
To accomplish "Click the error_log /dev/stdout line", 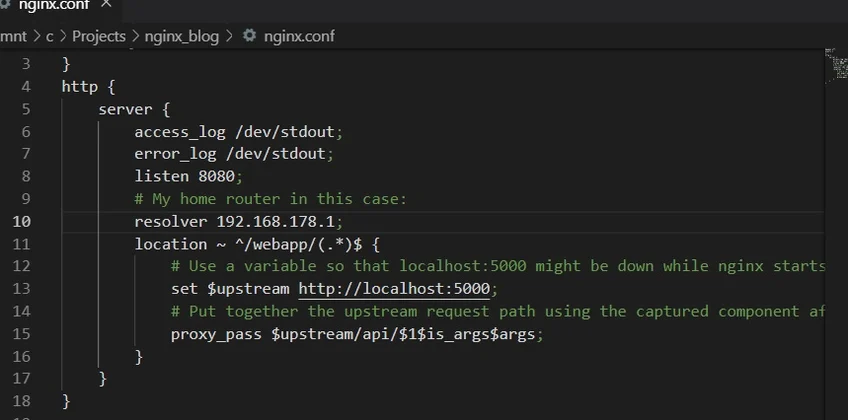I will tap(233, 154).
